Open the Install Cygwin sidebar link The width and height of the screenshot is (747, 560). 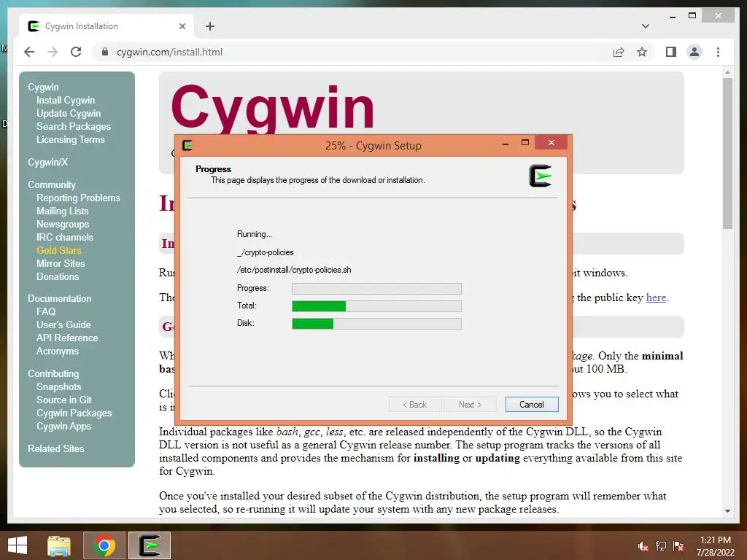click(x=66, y=101)
